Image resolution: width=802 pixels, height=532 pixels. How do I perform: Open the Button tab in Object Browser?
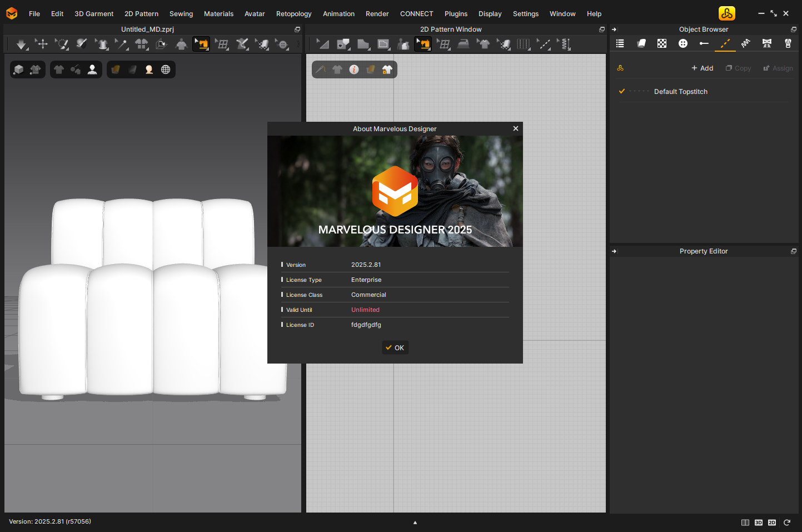point(683,43)
